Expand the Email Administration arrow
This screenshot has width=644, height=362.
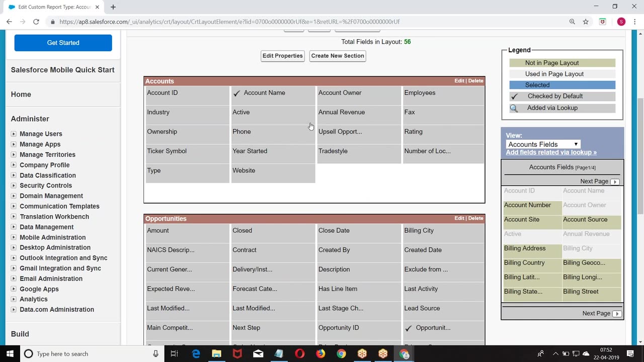point(14,279)
